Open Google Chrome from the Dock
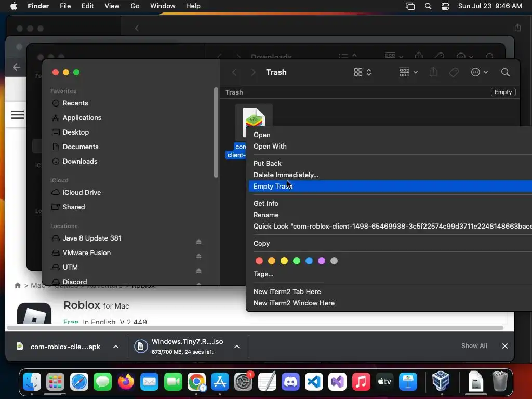The height and width of the screenshot is (399, 532). [196, 382]
